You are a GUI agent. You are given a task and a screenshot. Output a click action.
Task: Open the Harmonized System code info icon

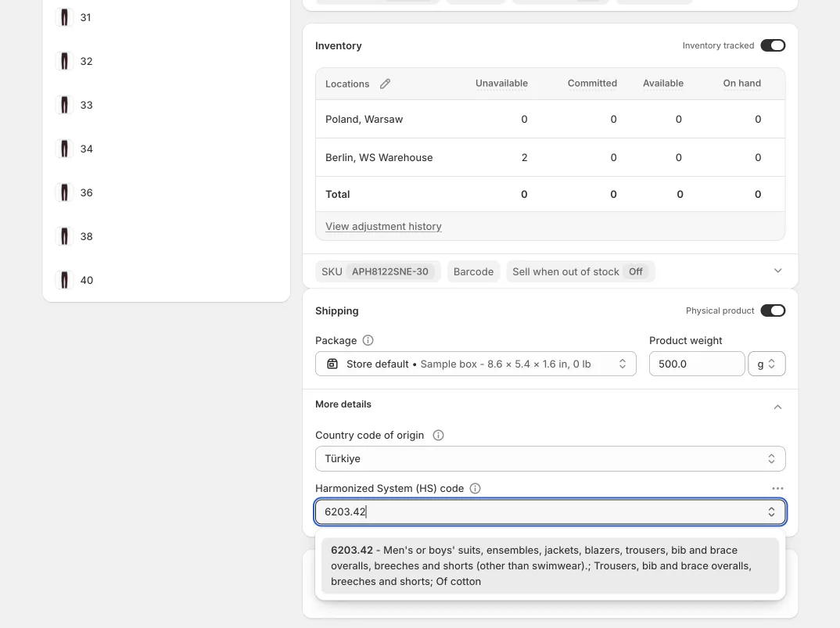pyautogui.click(x=476, y=488)
